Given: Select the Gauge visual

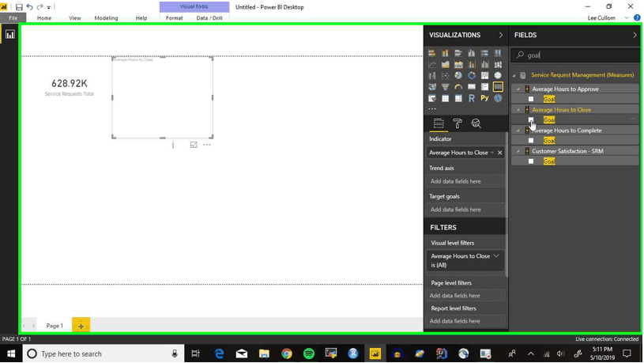Looking at the screenshot, I should pyautogui.click(x=458, y=87).
